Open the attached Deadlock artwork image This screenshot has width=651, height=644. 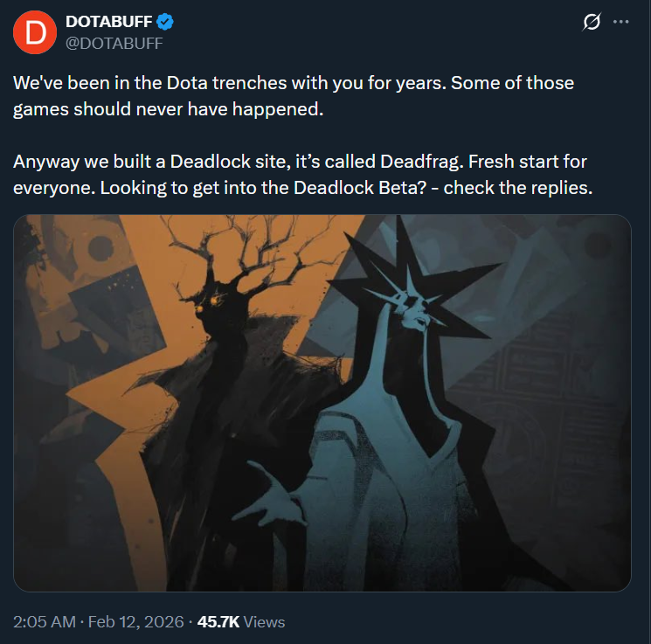pos(322,403)
